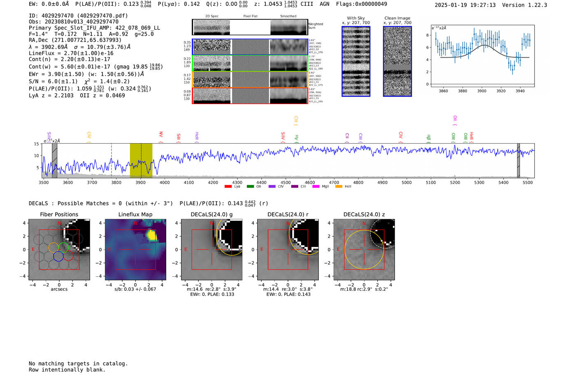The height and width of the screenshot is (392, 576).
Task: Click the bright yellow spot in Lineflux Map
Action: click(x=151, y=235)
